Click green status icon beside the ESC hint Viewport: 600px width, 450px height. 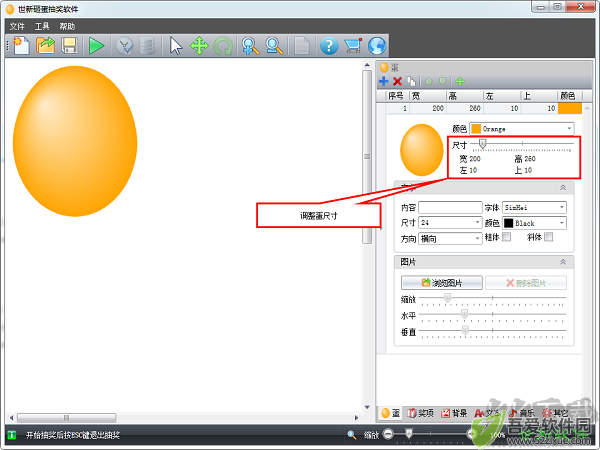coord(12,435)
